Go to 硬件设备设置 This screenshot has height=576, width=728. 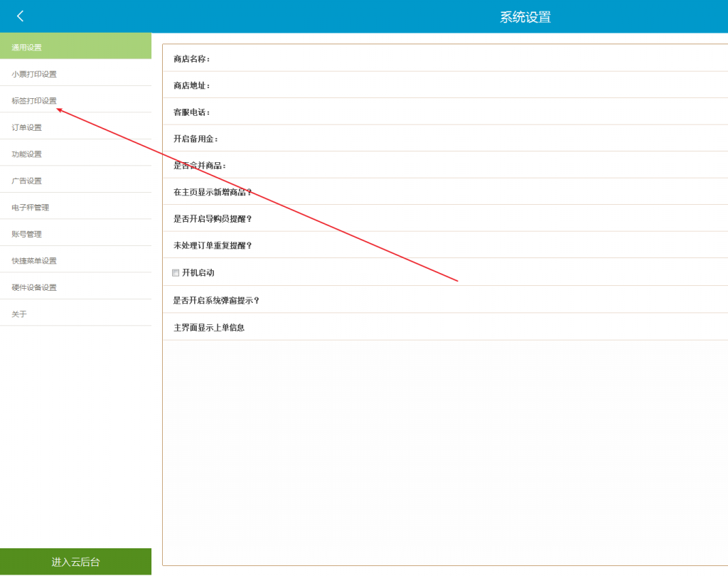[x=75, y=287]
